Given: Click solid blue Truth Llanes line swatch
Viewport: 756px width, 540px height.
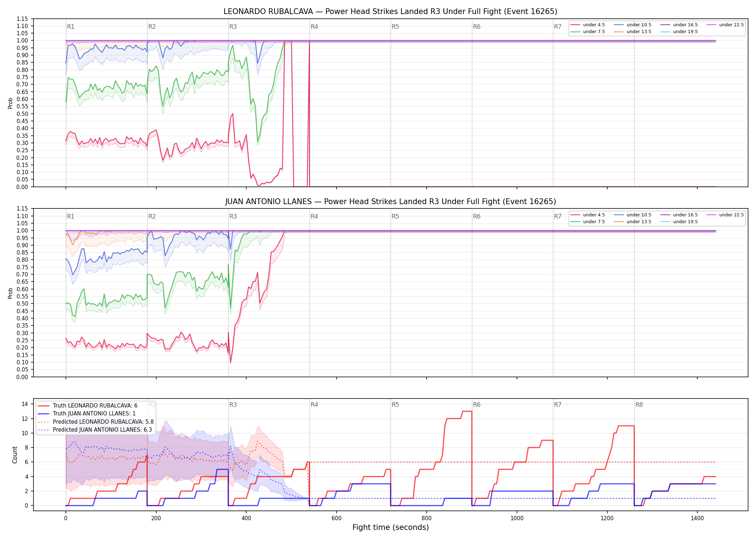Looking at the screenshot, I should tap(44, 414).
